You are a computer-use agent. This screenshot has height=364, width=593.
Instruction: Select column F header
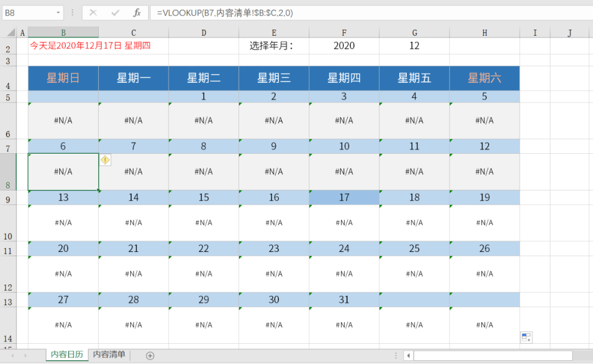(344, 32)
